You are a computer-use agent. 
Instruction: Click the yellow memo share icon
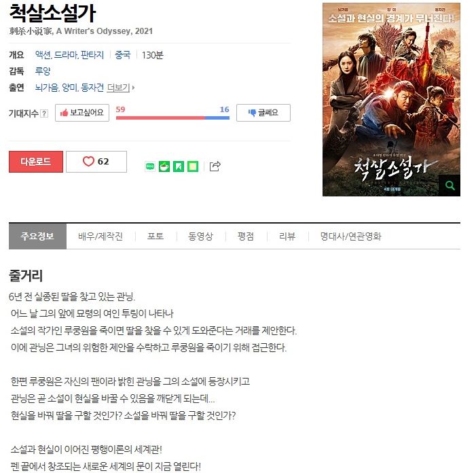click(193, 167)
